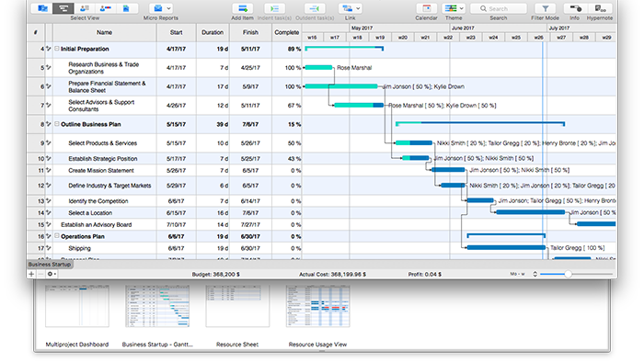
Task: Select the Business Startup project tab
Action: 50,265
